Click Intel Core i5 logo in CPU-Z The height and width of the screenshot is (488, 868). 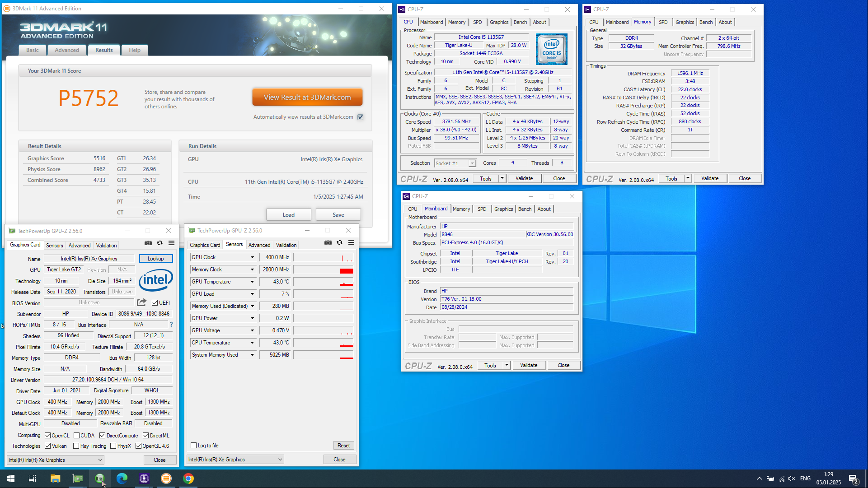coord(551,49)
